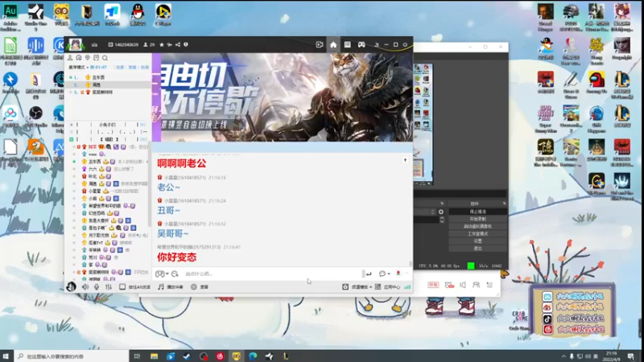Click Exit button in OBS controls
Viewport: 644px width, 362px height.
[477, 249]
